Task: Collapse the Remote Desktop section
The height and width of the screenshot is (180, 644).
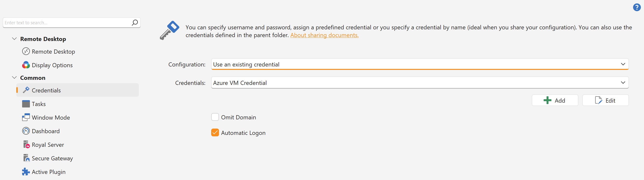Action: 14,39
